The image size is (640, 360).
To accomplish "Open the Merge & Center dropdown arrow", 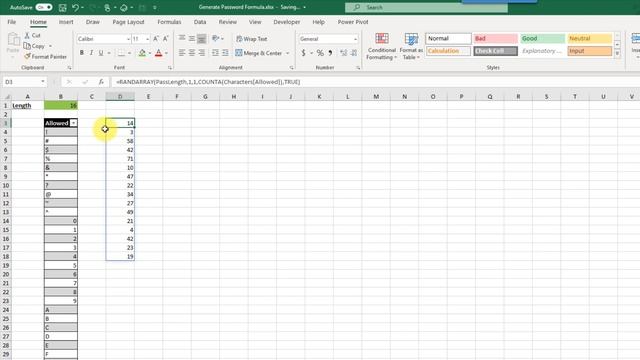I will click(287, 53).
